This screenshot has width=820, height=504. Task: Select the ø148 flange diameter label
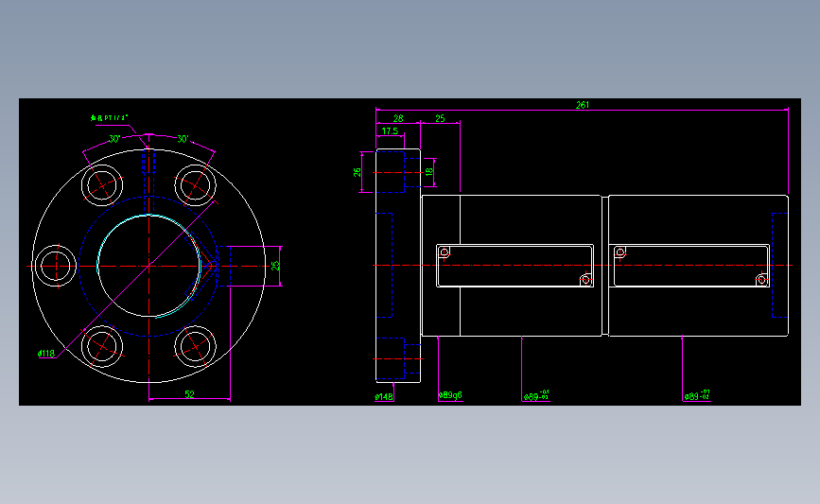tap(384, 397)
